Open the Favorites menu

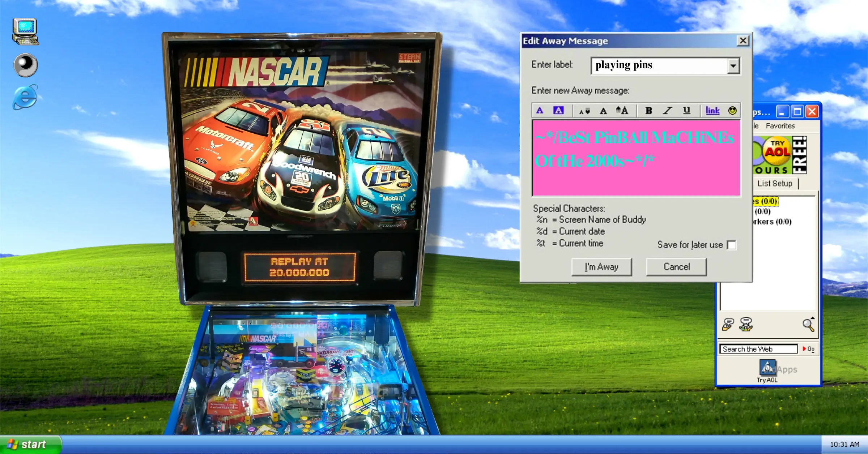click(x=780, y=126)
